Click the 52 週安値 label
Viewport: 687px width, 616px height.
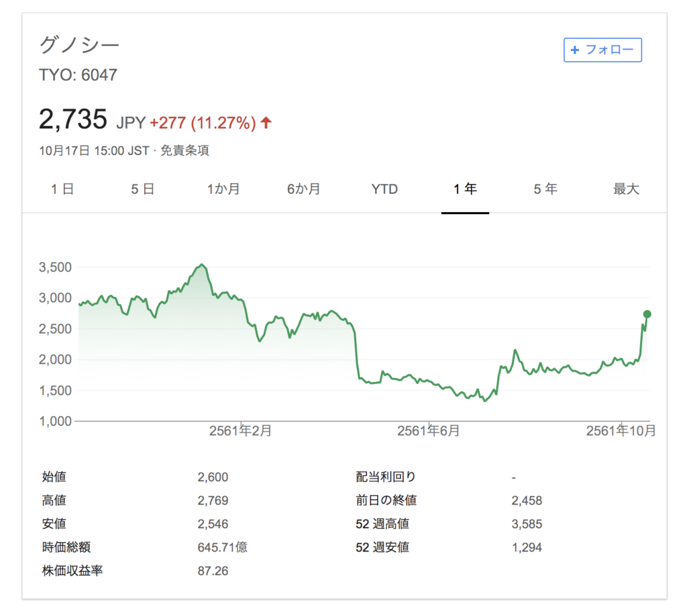point(382,547)
